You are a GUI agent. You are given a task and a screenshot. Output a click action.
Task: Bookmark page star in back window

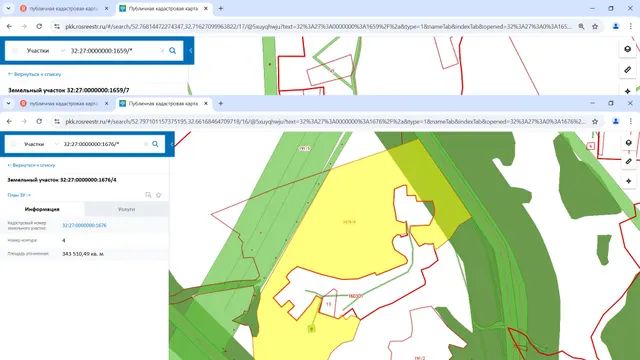coord(595,26)
